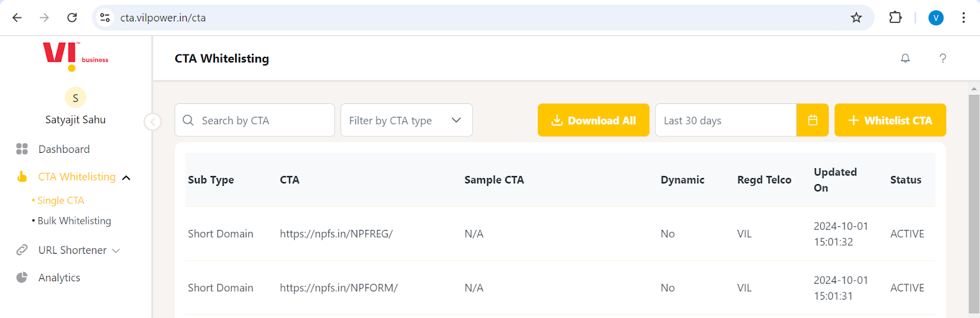Reload the page in the browser
The image size is (980, 318).
coord(72,18)
